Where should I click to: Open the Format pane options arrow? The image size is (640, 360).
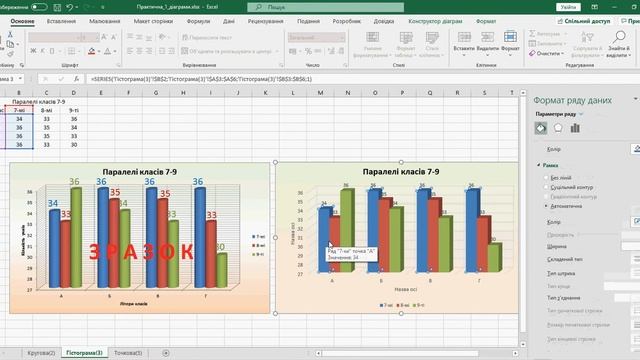pyautogui.click(x=636, y=99)
